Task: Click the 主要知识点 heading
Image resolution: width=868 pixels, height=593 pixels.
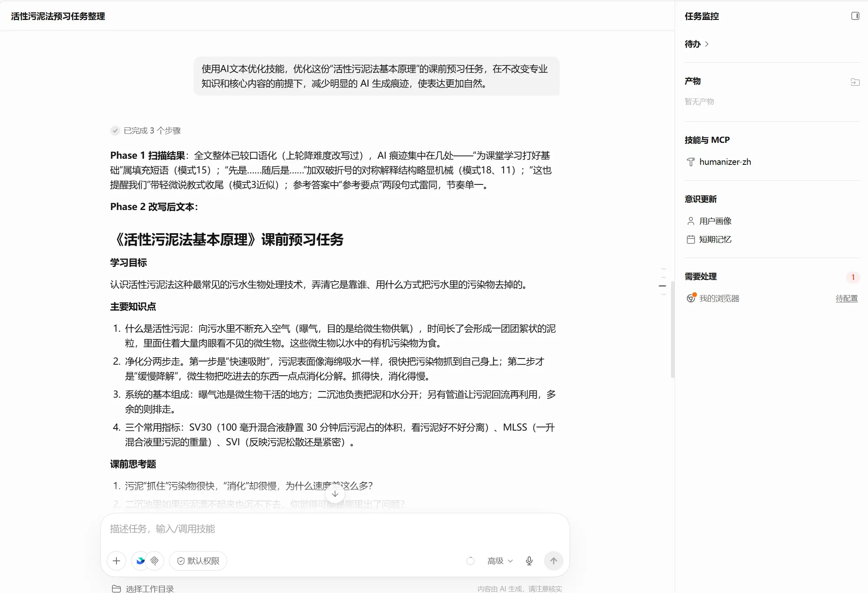Action: [x=133, y=306]
